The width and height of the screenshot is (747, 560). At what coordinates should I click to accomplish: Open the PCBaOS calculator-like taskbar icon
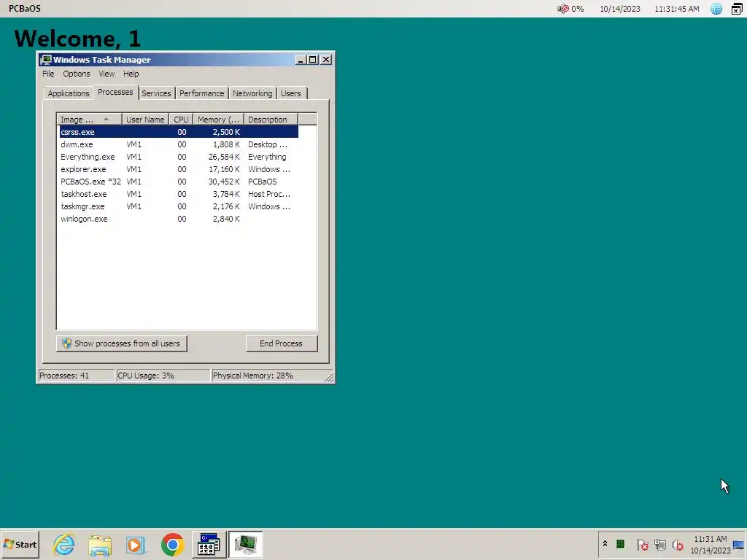click(209, 545)
